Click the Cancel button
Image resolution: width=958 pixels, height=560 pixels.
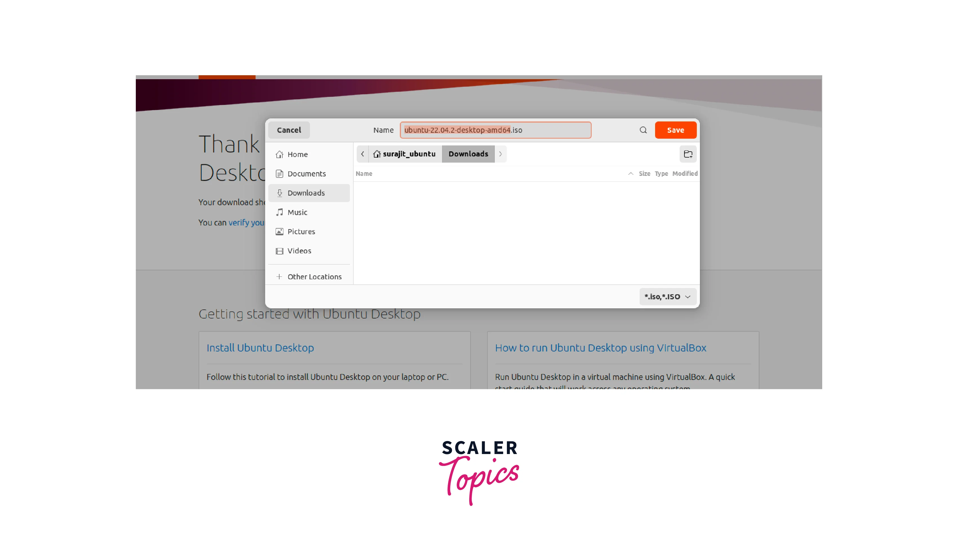(289, 130)
